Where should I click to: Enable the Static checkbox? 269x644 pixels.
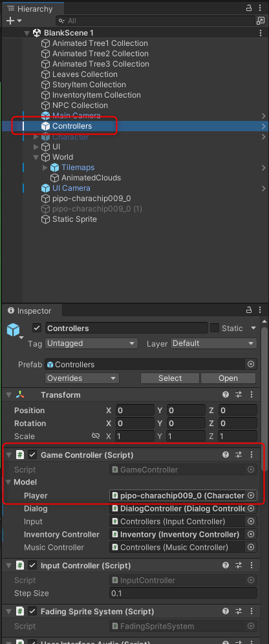click(215, 328)
